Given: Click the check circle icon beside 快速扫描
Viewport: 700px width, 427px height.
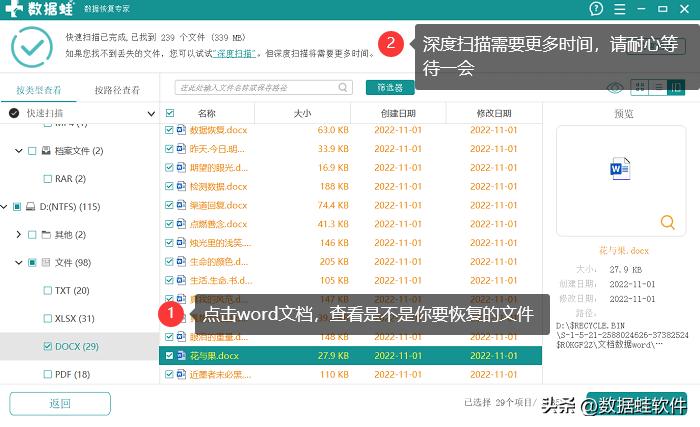Looking at the screenshot, I should [x=14, y=113].
